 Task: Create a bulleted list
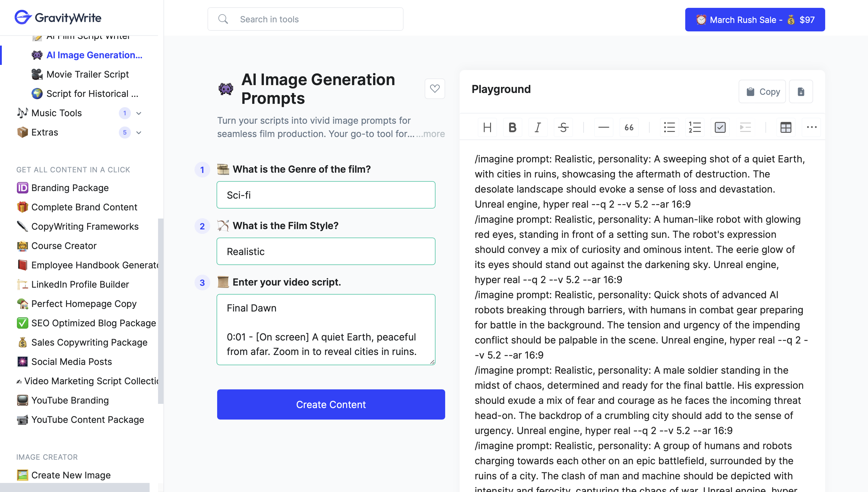tap(669, 127)
